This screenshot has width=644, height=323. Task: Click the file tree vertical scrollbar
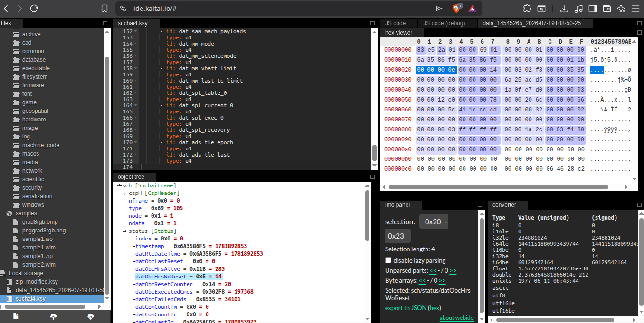pos(107,175)
